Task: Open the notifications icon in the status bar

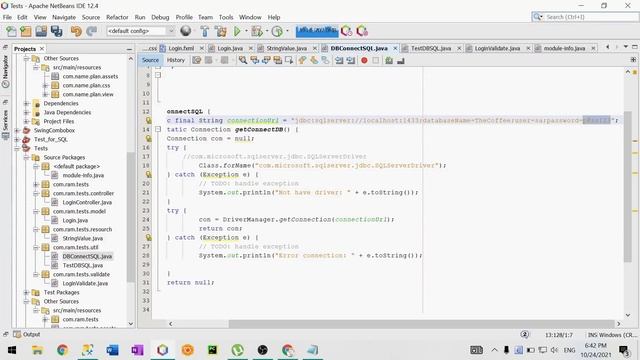Action: 524,335
